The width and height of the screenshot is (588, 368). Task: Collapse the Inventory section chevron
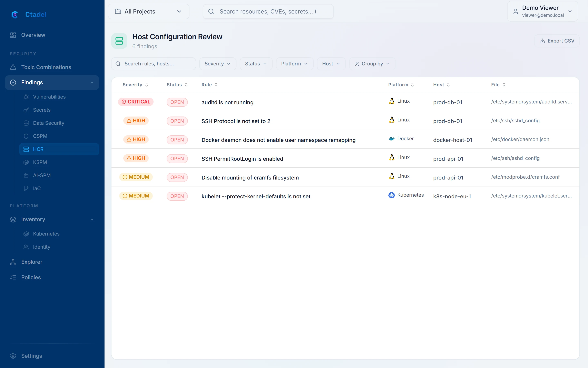coord(92,220)
